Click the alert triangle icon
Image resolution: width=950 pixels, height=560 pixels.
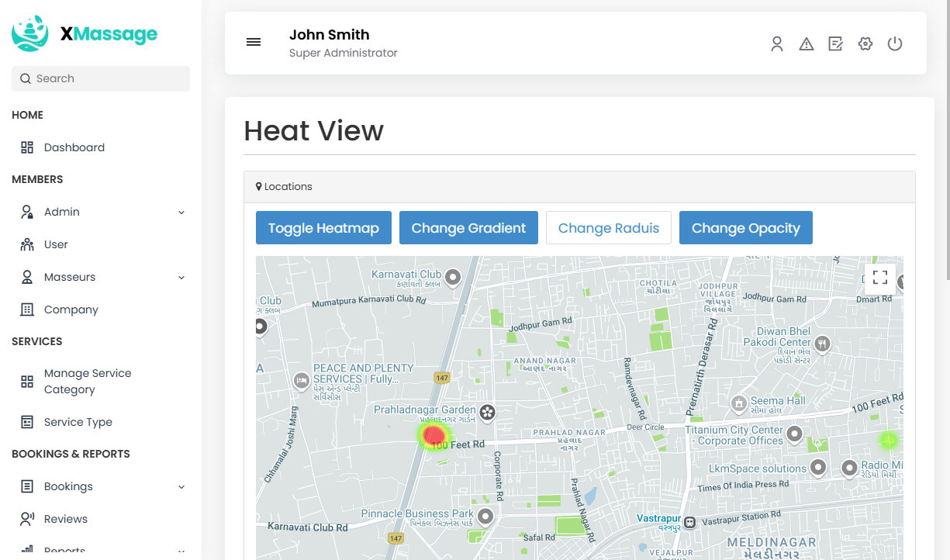click(x=806, y=44)
